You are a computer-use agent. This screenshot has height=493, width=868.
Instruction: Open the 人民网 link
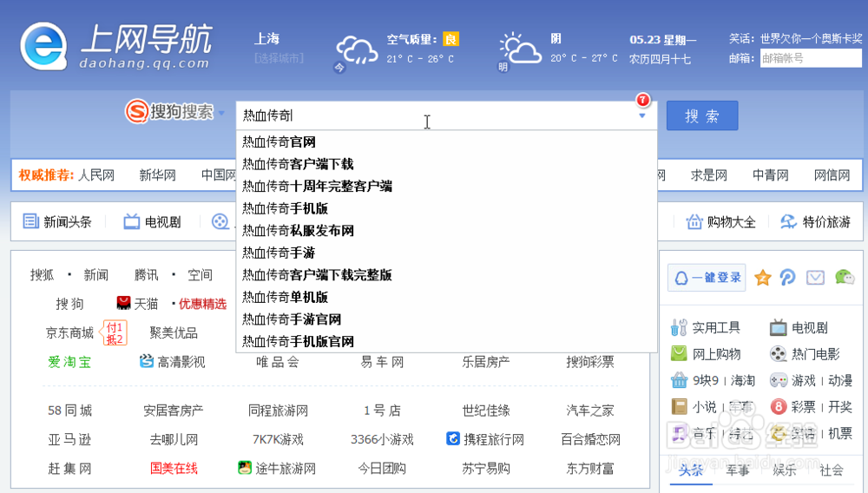[96, 175]
